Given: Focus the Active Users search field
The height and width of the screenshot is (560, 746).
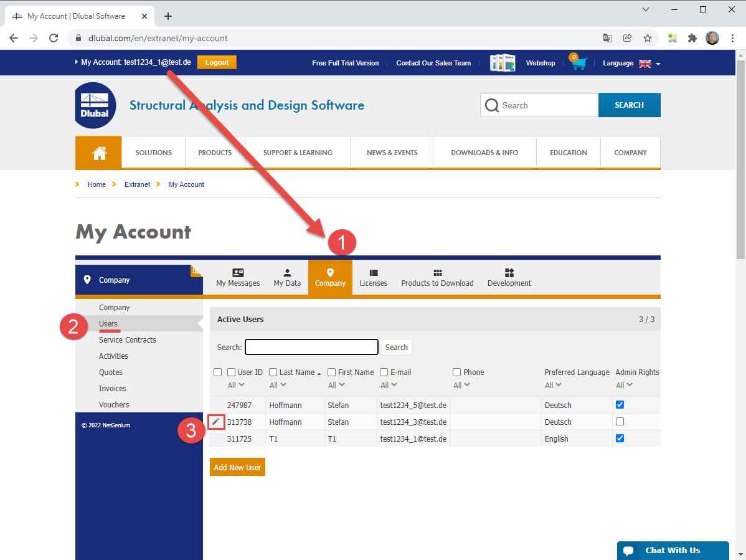Looking at the screenshot, I should (311, 347).
